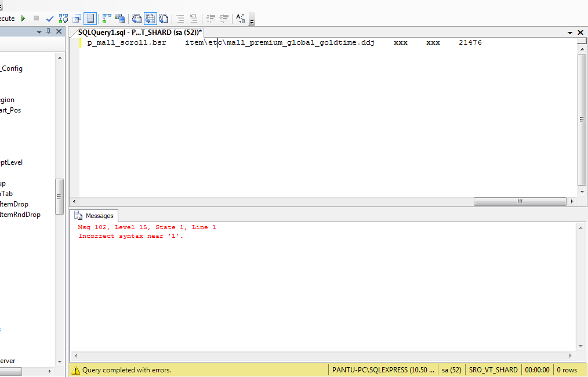
Task: Switch to the Messages tab
Action: [94, 216]
